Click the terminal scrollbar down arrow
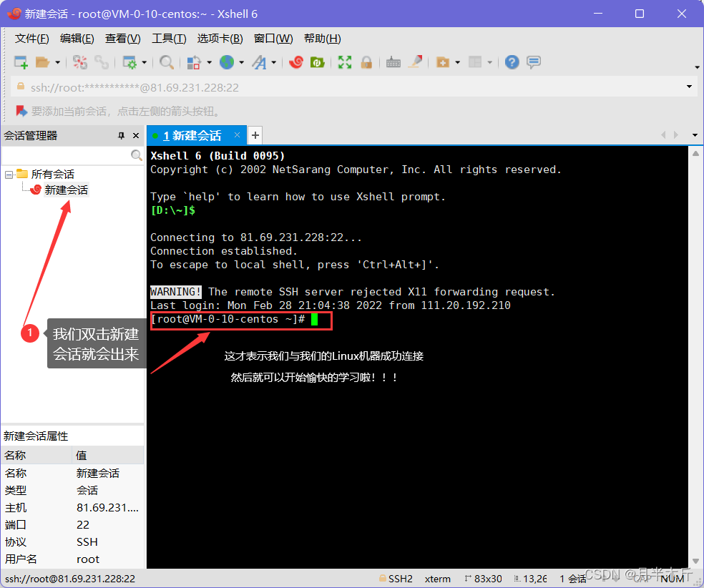Image resolution: width=704 pixels, height=588 pixels. coord(695,561)
